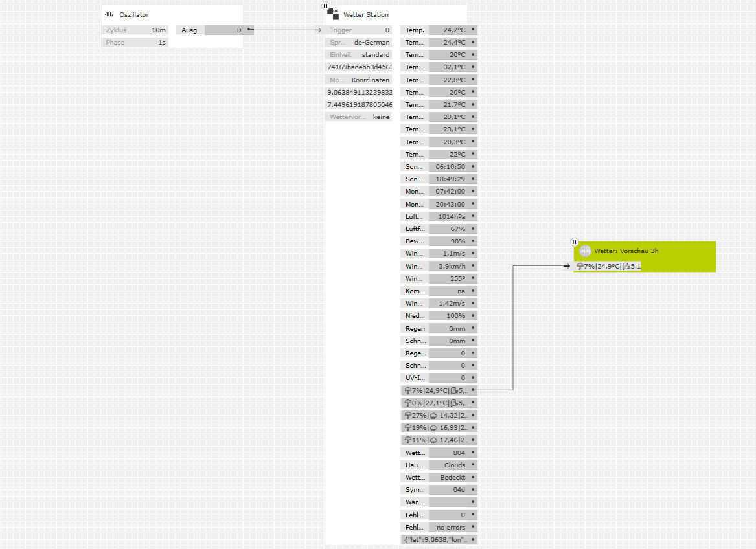
Task: Click the output dot of the 1014hPa row
Action: [x=473, y=216]
